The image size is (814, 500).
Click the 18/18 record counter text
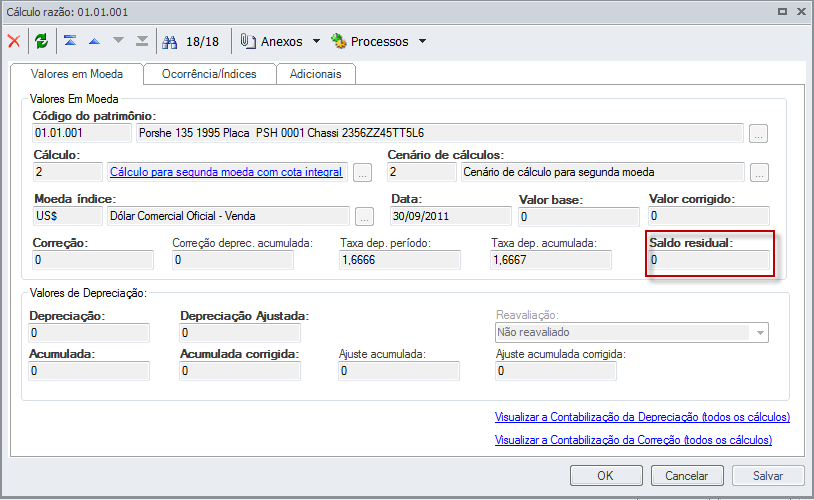tap(202, 42)
